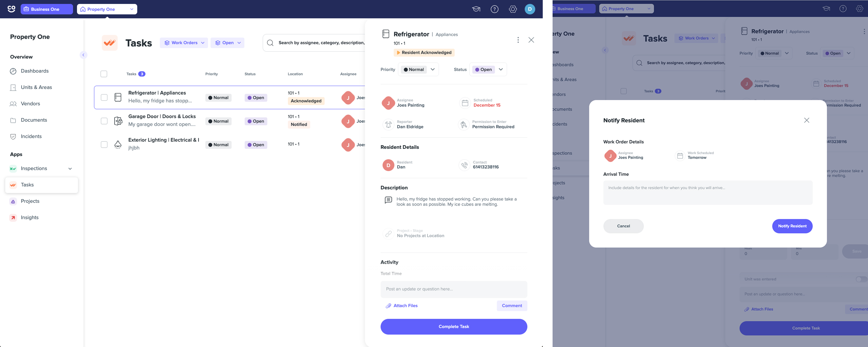Toggle the Unit was entered switch
This screenshot has height=347, width=868.
(861, 279)
